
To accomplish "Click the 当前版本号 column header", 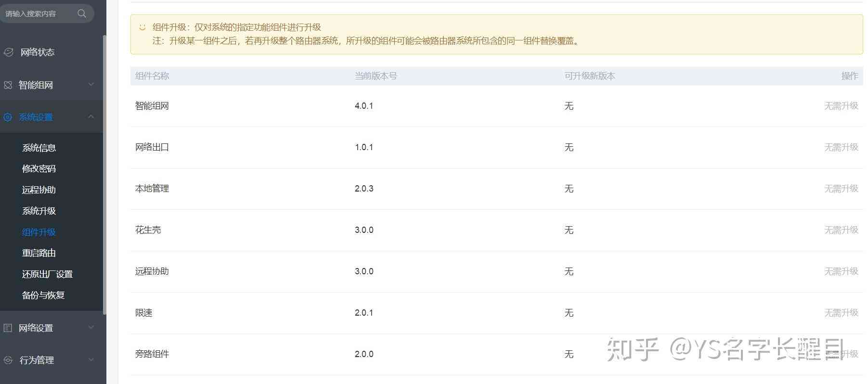I will tap(376, 76).
